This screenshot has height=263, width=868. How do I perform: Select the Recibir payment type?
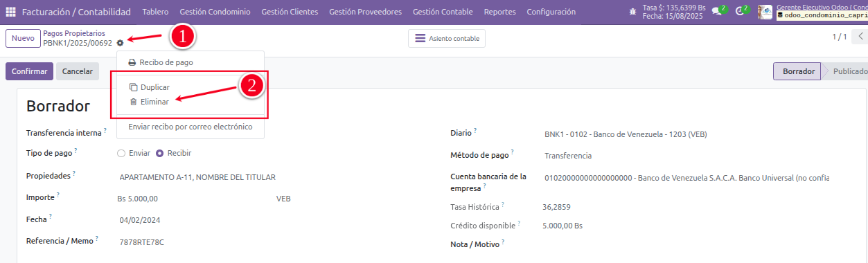159,153
